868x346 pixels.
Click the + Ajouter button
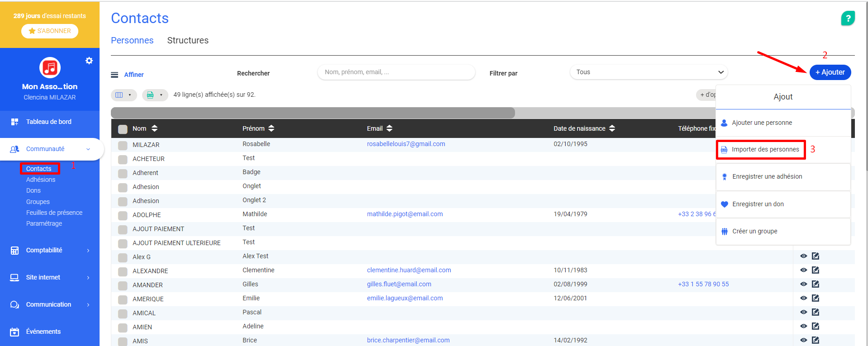[830, 72]
